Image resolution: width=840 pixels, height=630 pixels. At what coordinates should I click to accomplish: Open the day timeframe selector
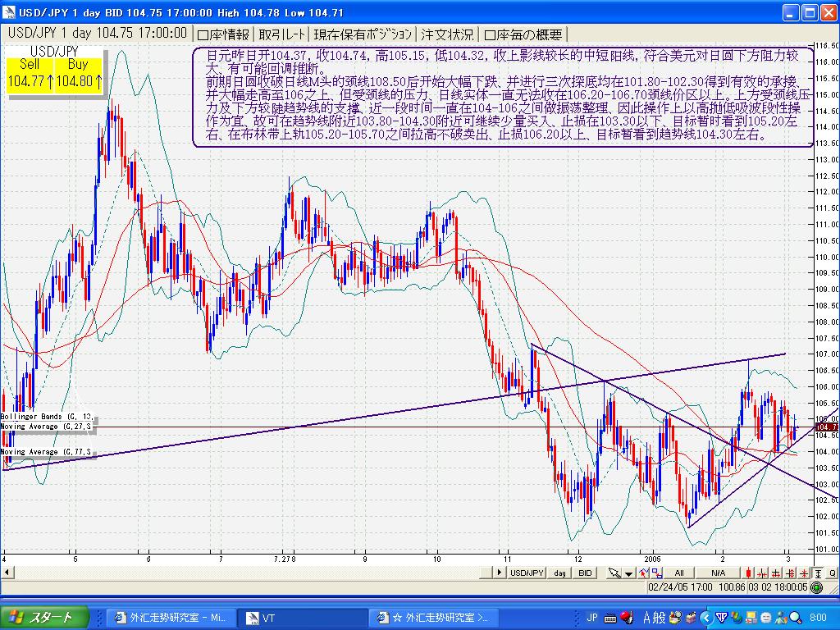[559, 573]
